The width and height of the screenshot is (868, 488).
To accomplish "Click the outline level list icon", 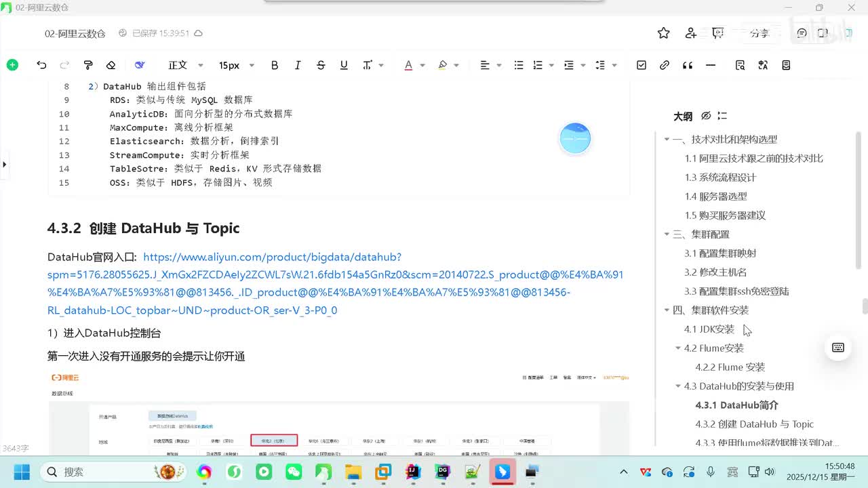I will point(722,116).
